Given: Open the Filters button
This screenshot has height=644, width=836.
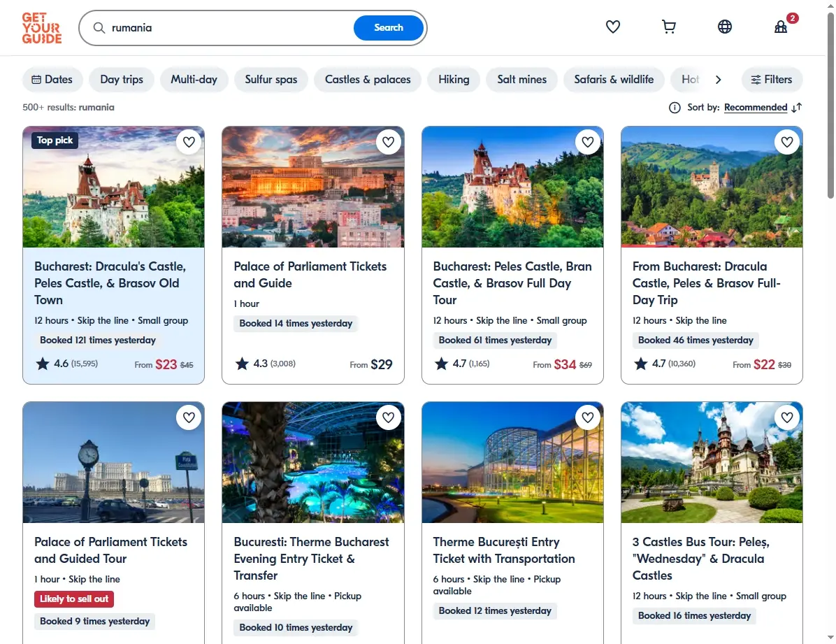Looking at the screenshot, I should tap(772, 80).
